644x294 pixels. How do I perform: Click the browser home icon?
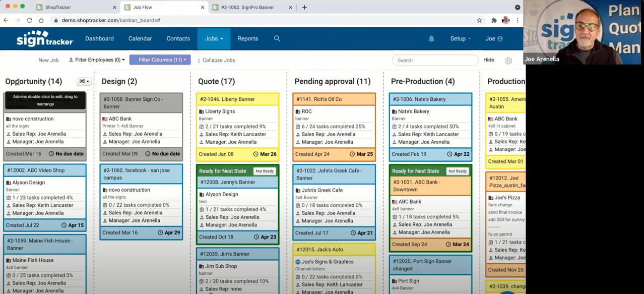(x=41, y=20)
